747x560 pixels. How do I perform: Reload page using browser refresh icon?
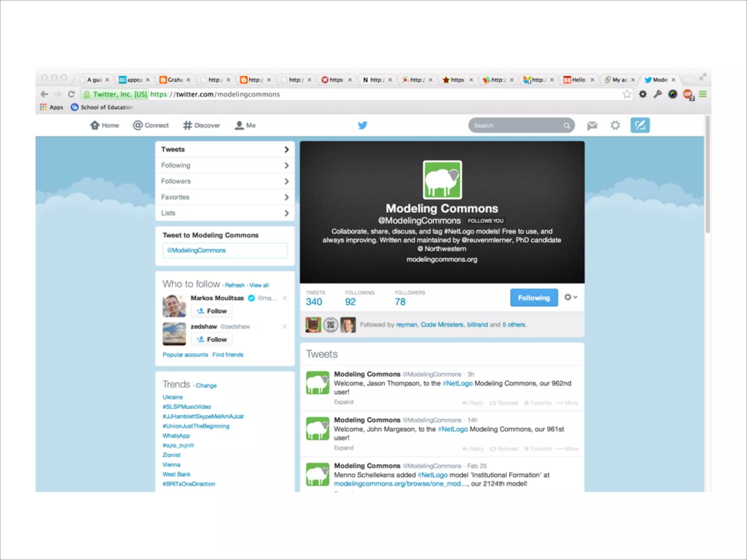point(71,94)
